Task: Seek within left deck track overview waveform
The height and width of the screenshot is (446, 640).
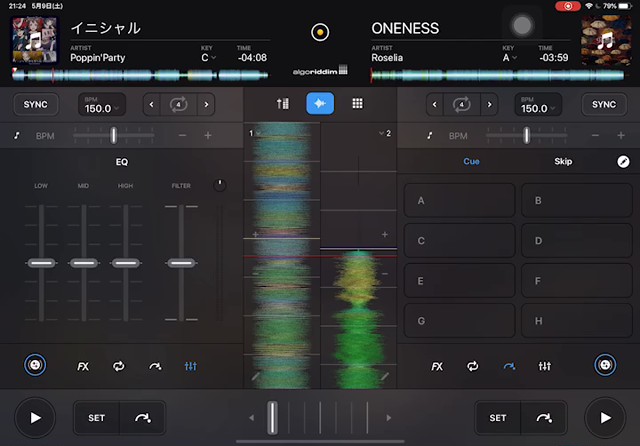Action: tap(140, 75)
